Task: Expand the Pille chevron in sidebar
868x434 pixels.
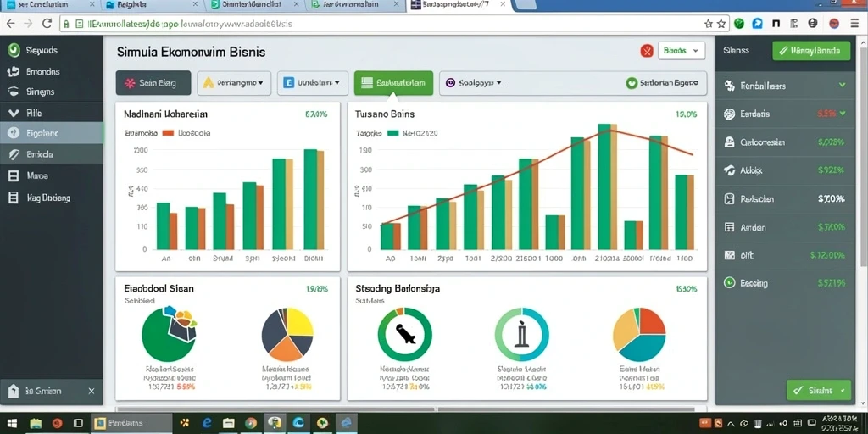Action: click(14, 113)
